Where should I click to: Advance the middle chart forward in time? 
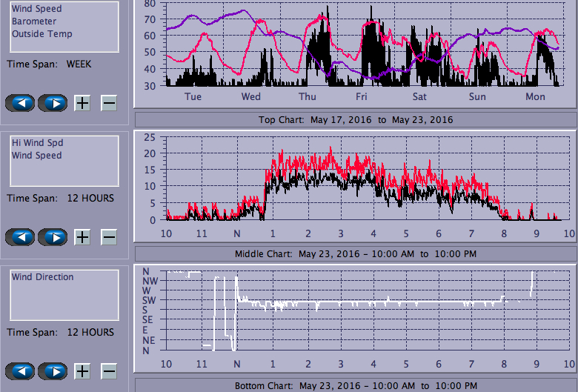click(x=53, y=237)
